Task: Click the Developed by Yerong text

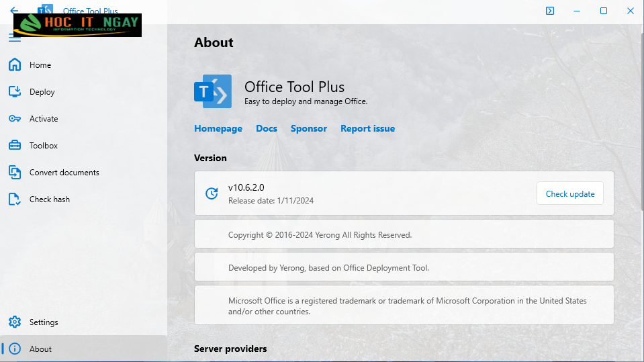Action: (328, 268)
